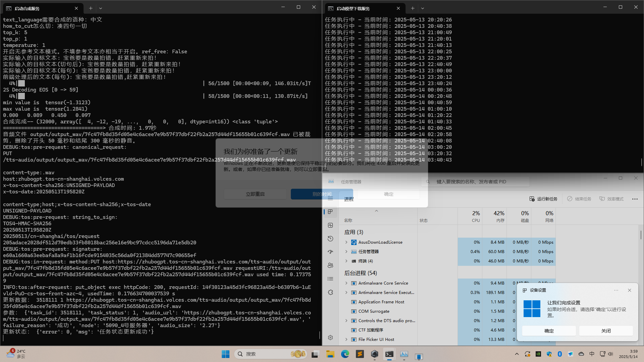Expand the AsusDownLoadLicense process row

coord(346,242)
